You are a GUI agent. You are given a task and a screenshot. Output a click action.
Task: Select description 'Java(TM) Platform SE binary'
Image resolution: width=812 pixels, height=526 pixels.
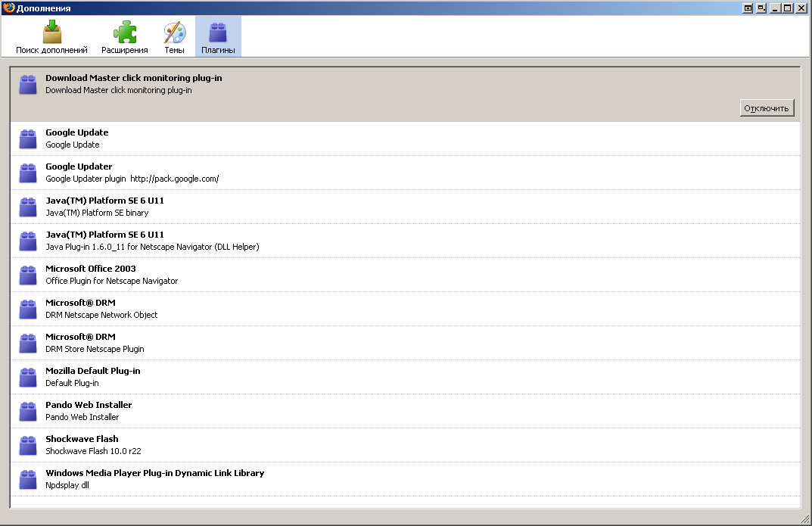click(x=97, y=213)
